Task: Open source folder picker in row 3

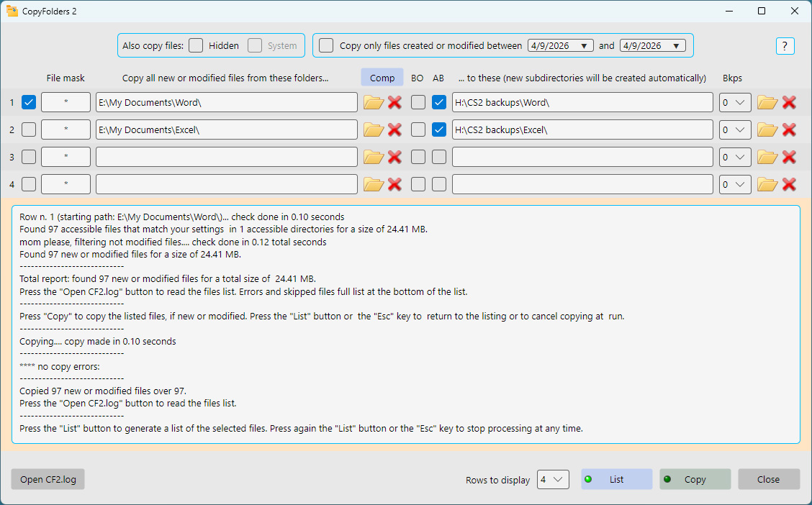Action: (373, 157)
